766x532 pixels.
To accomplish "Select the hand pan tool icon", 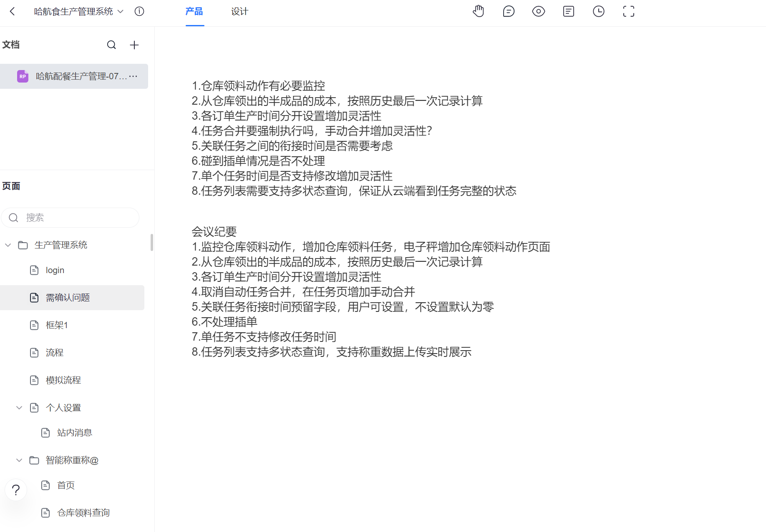I will [478, 11].
